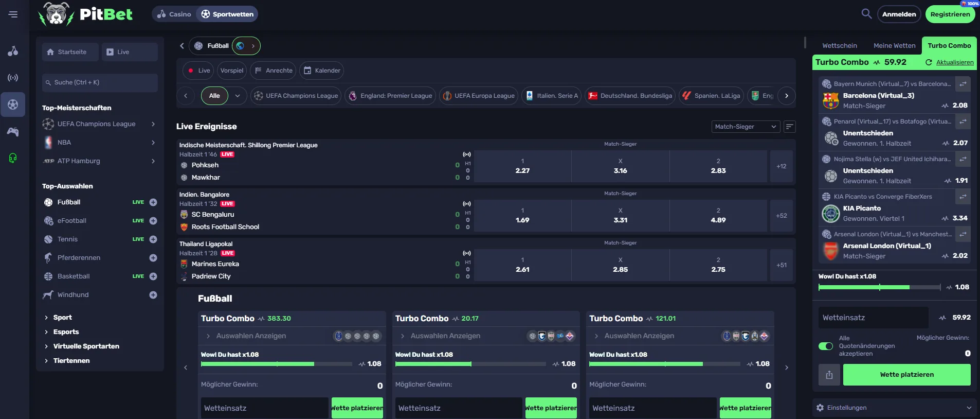
Task: Open the casino icon in left rail
Action: tap(13, 51)
